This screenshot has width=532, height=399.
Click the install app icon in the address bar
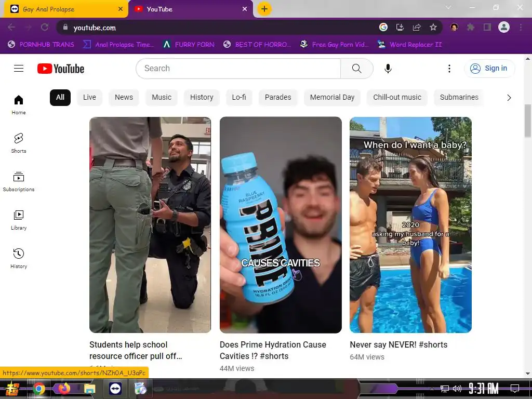tap(400, 27)
